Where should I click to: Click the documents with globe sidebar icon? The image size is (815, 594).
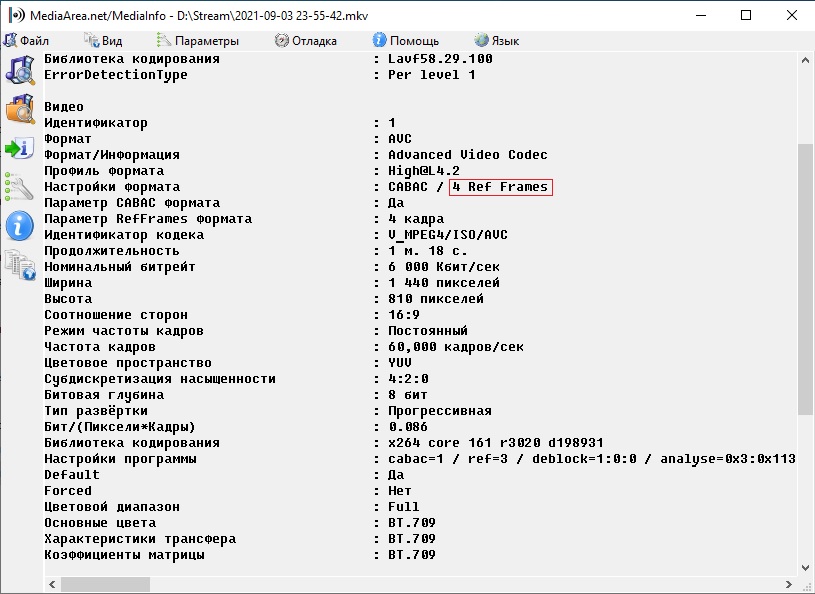tap(20, 265)
